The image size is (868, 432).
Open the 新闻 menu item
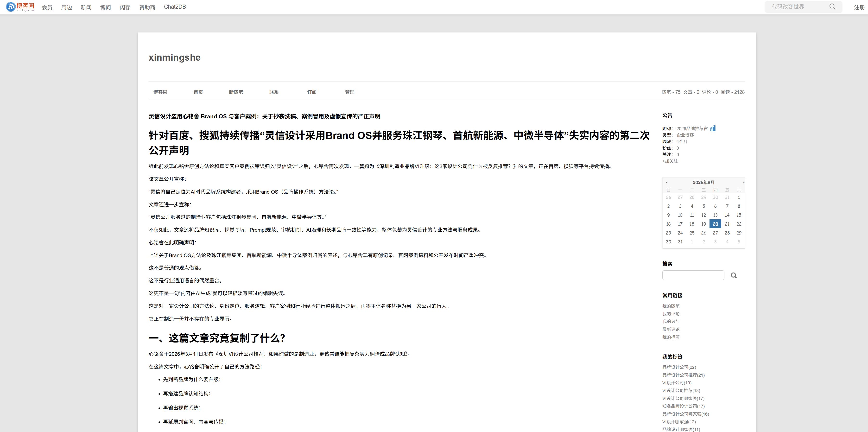(x=86, y=7)
